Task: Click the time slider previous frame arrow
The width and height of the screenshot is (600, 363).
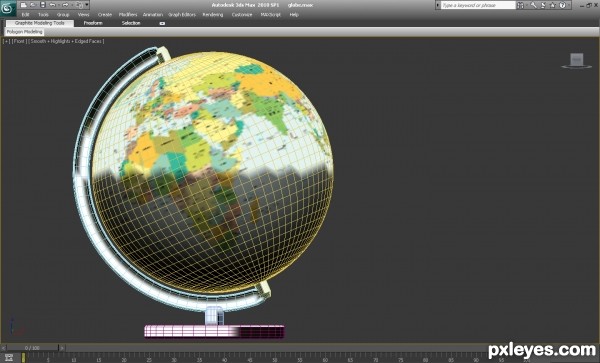Action: [3, 348]
